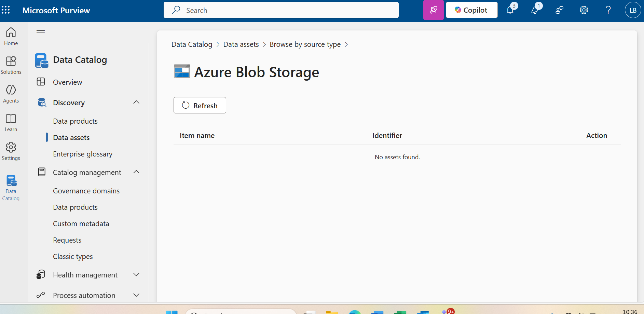This screenshot has height=314, width=644.
Task: Collapse the Discovery section
Action: click(x=136, y=102)
